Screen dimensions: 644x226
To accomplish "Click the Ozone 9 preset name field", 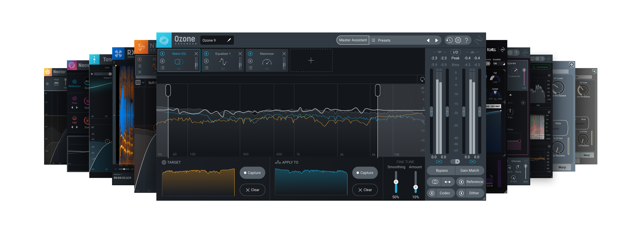I will pos(217,40).
